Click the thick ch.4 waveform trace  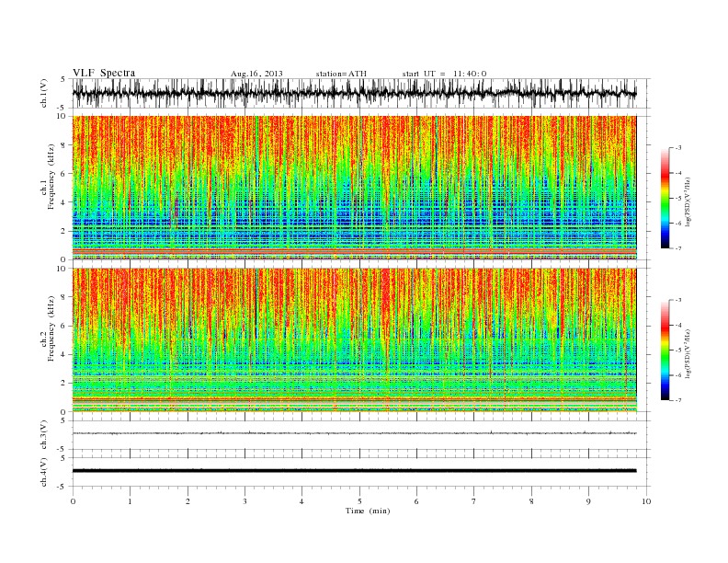pyautogui.click(x=354, y=471)
